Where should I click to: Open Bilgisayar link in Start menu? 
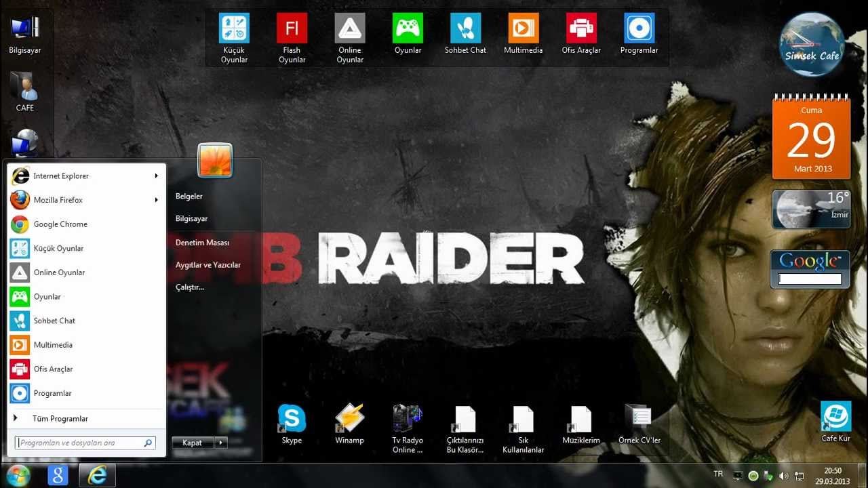[x=192, y=219]
